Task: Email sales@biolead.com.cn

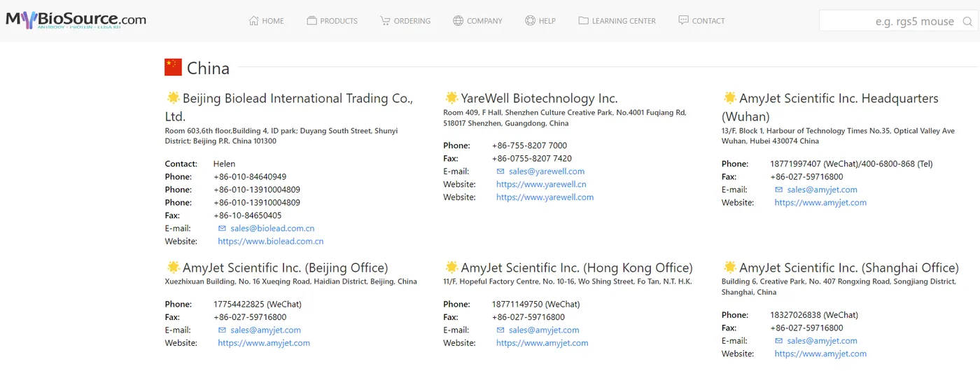Action: [x=272, y=228]
